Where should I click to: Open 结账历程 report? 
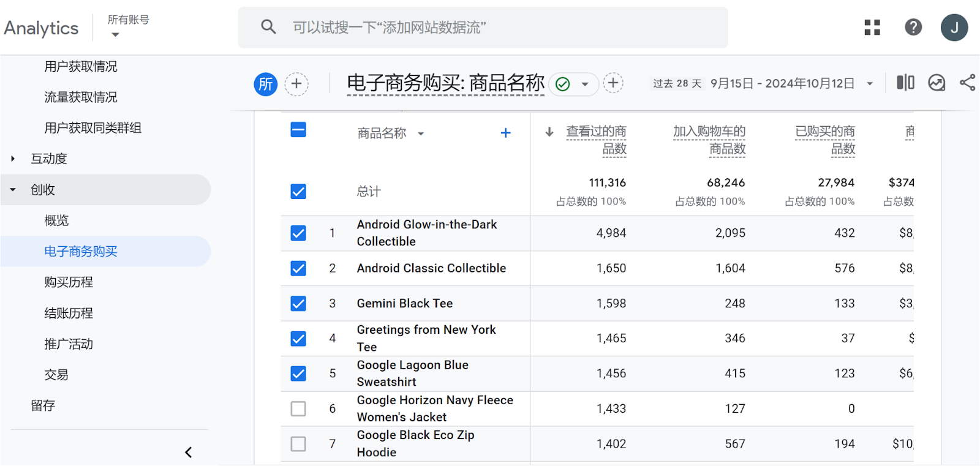click(69, 313)
